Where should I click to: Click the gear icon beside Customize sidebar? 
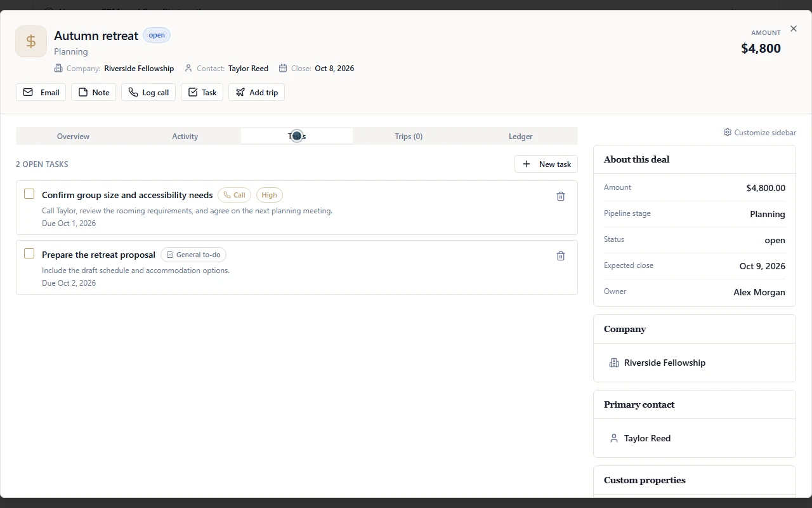(728, 133)
